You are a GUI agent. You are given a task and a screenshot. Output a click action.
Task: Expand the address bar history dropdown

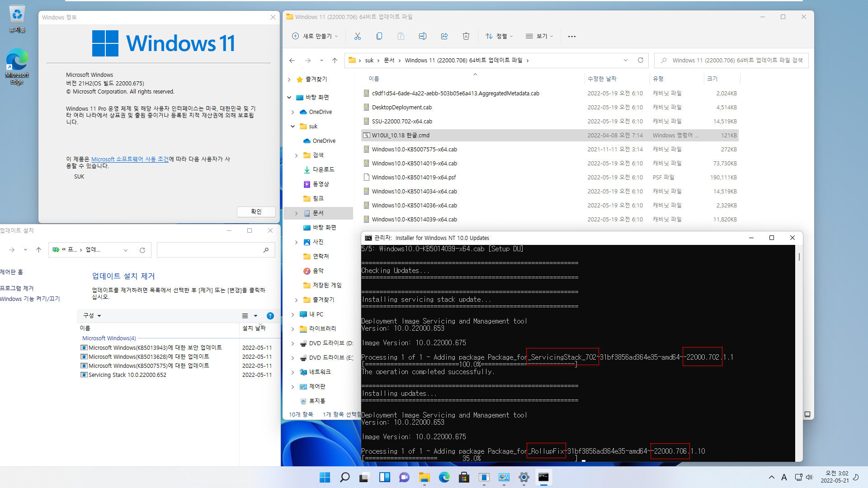coord(626,60)
